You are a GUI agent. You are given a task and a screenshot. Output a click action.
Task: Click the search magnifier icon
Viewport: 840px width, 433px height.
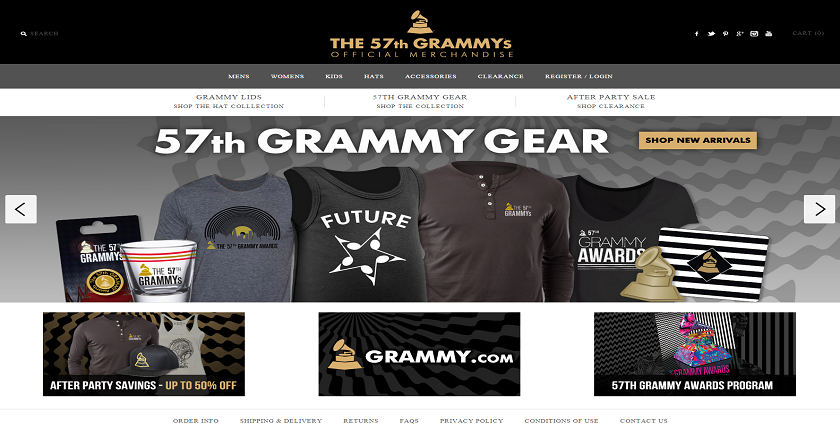24,34
